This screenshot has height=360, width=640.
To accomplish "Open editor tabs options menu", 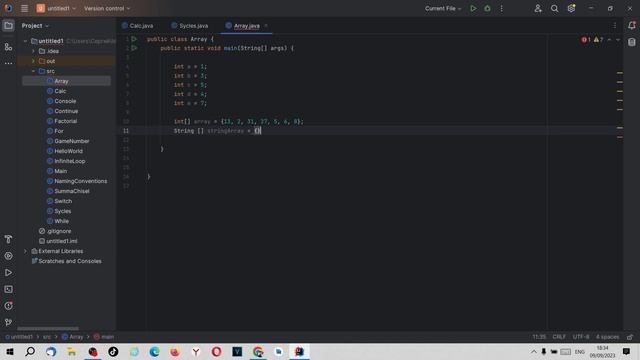I will pyautogui.click(x=615, y=26).
